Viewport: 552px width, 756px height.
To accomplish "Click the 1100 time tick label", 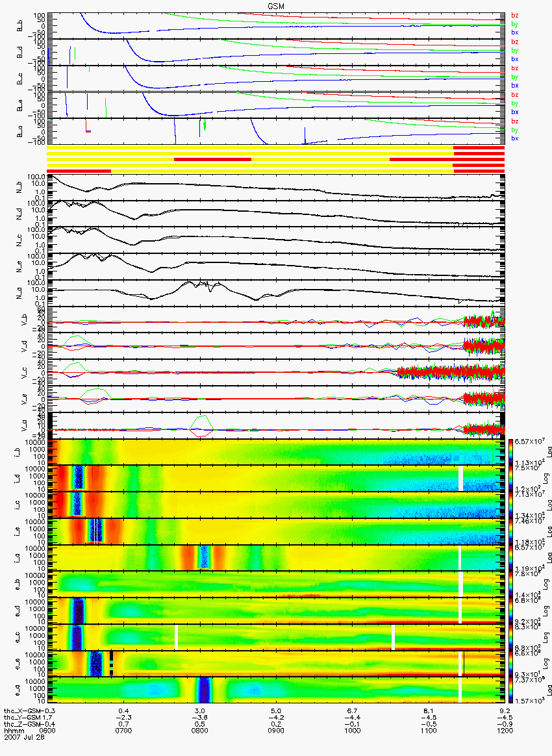I will click(x=429, y=731).
